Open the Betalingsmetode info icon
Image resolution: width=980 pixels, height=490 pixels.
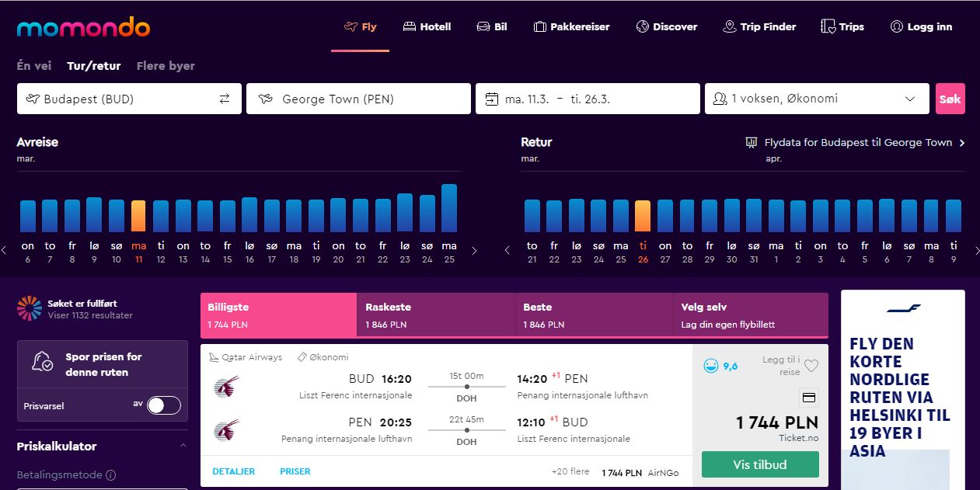[x=110, y=475]
